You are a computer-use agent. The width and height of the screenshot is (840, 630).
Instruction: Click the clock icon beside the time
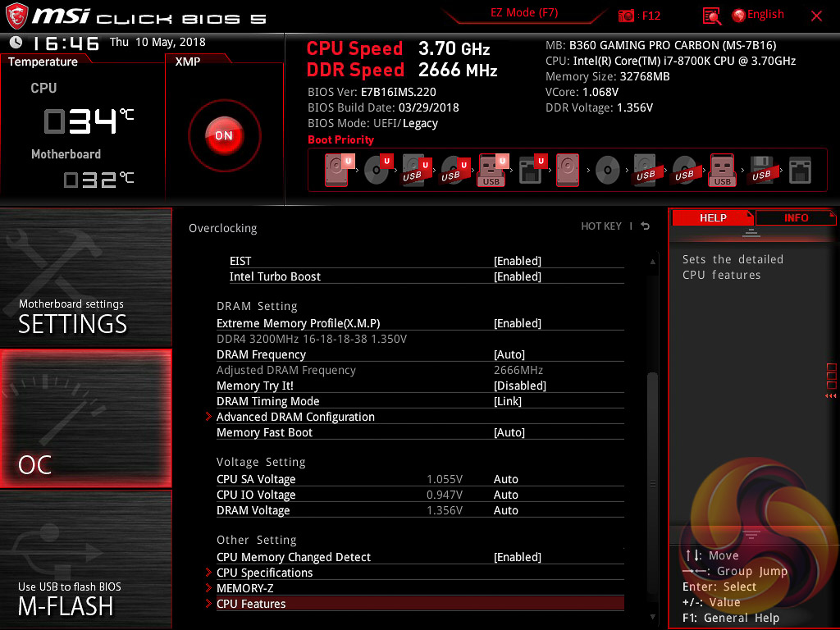tap(16, 42)
